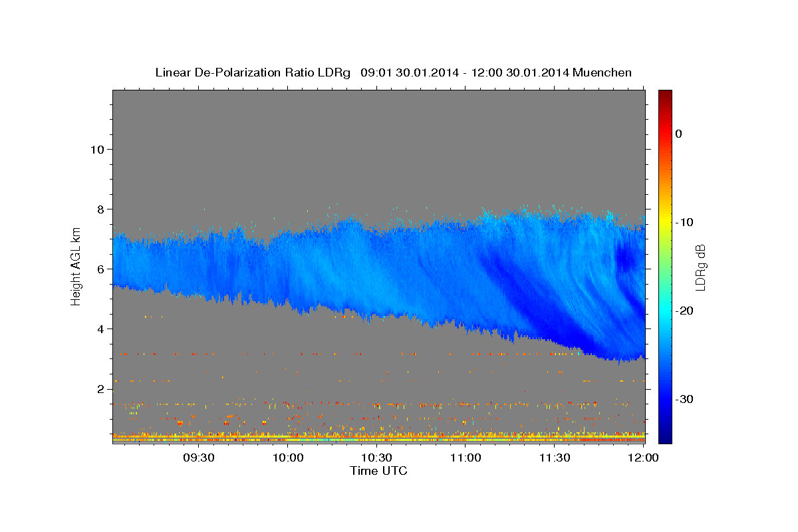The image size is (798, 532).
Task: Click the height axis label '2'
Action: point(99,388)
